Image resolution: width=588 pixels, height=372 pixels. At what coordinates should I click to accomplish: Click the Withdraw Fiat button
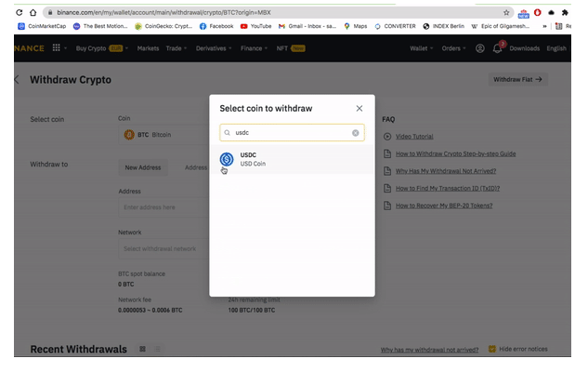click(517, 80)
